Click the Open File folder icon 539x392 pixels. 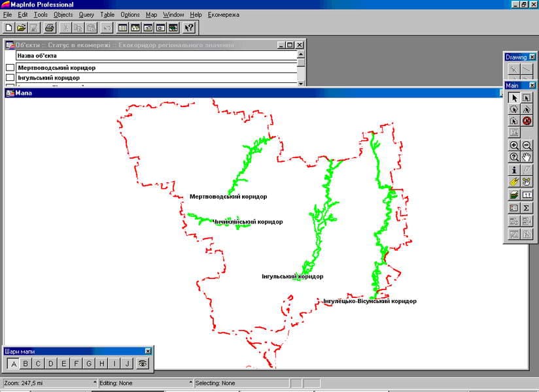(21, 28)
